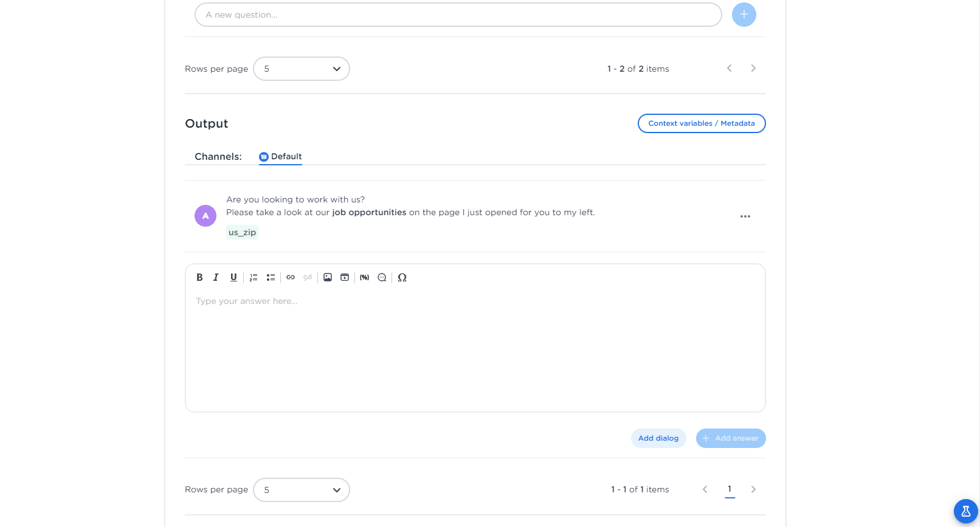The image size is (980, 527).
Task: Insert a context variable placeholder
Action: [364, 277]
